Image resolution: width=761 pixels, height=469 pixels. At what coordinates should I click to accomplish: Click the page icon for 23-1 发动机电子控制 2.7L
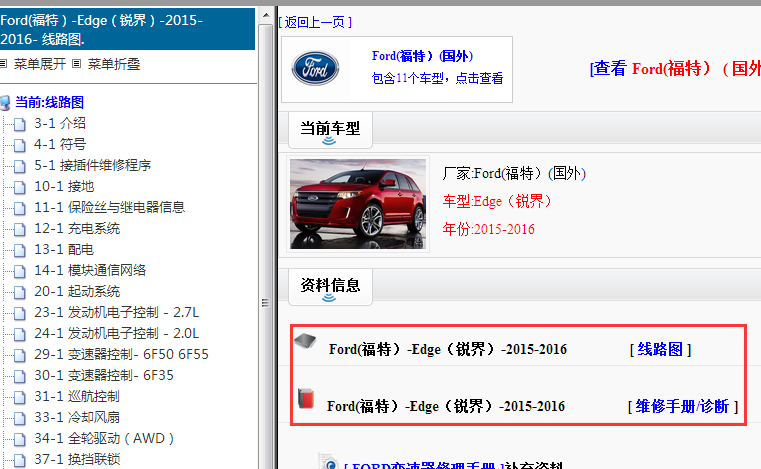19,314
